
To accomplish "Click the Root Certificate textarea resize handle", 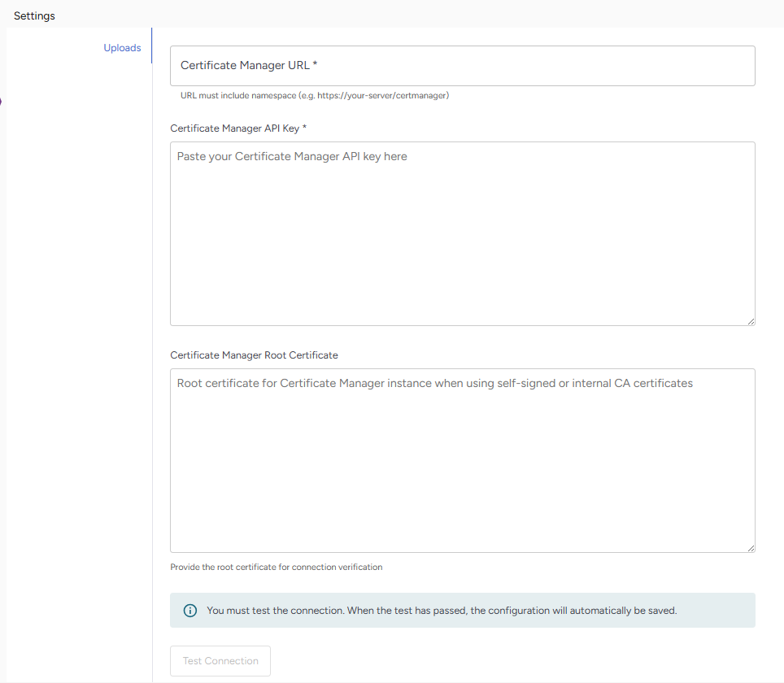I will (750, 547).
